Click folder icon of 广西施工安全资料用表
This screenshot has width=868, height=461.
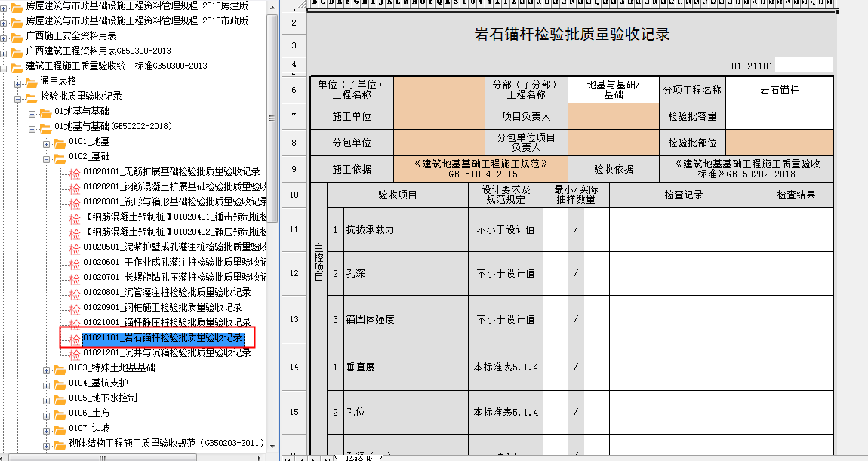pyautogui.click(x=17, y=36)
